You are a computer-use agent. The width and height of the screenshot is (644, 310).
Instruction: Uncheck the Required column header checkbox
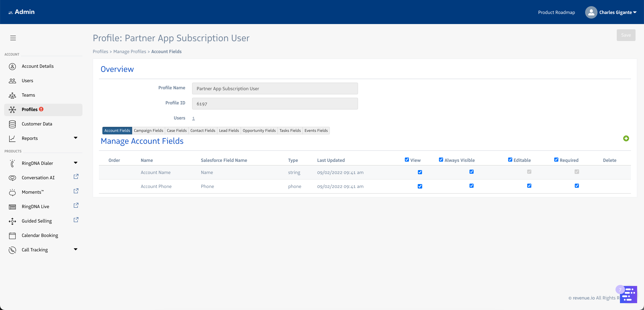pos(556,160)
